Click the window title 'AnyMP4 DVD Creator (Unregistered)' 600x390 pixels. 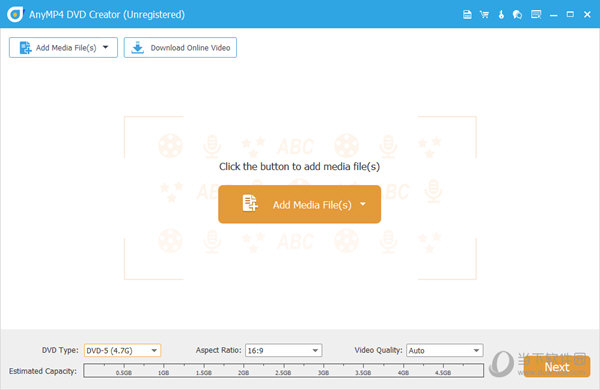[107, 15]
